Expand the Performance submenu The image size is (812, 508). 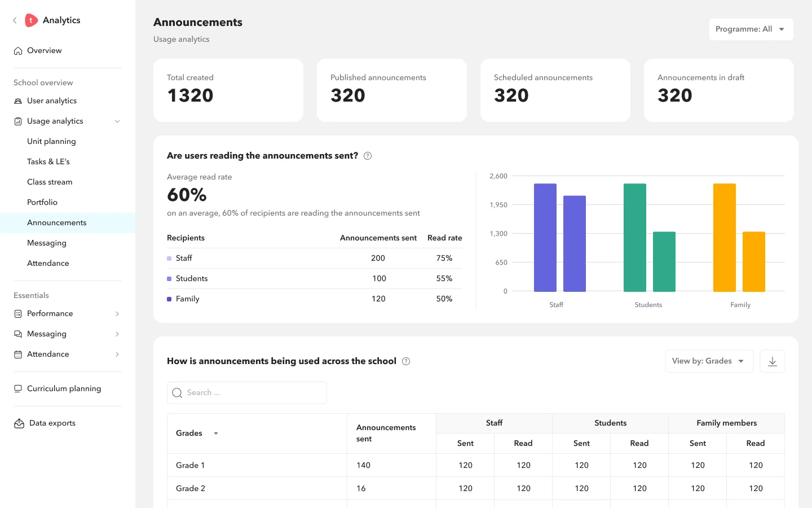tap(117, 314)
